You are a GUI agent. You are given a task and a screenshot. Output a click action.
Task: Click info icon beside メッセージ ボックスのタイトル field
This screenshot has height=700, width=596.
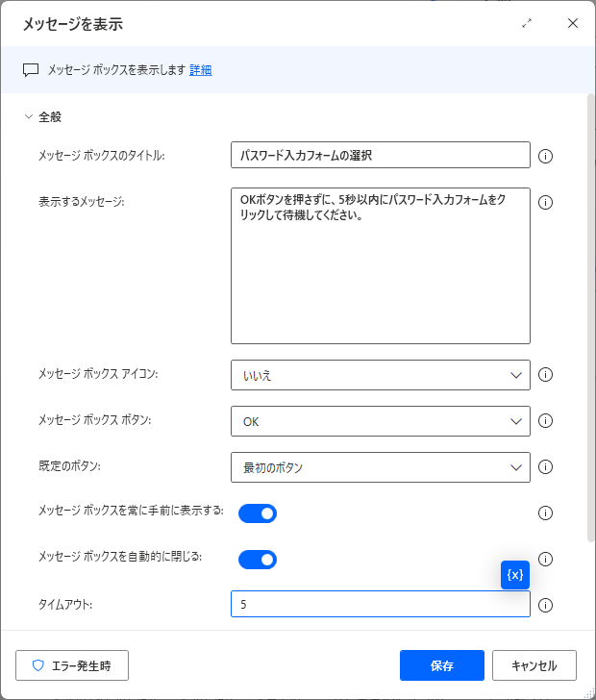click(545, 156)
